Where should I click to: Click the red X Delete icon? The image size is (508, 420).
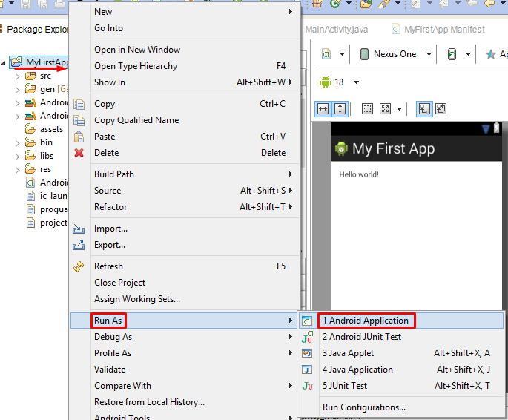[79, 153]
